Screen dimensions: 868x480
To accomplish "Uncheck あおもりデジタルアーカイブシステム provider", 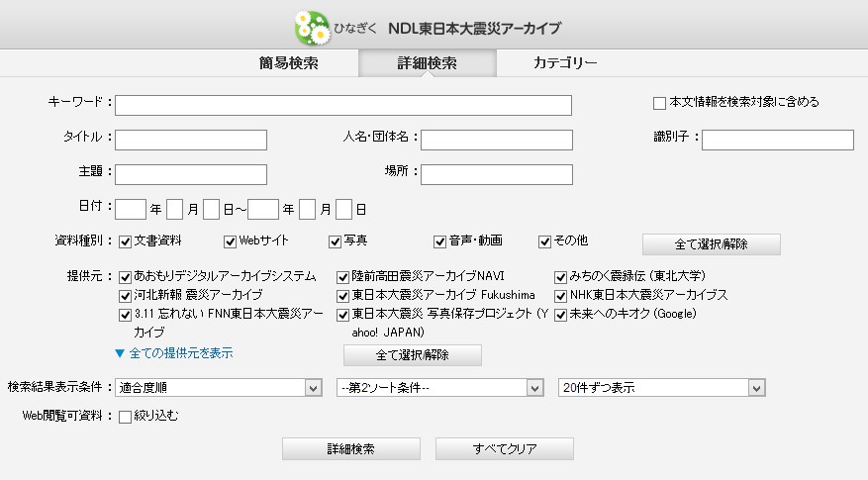I will point(125,277).
